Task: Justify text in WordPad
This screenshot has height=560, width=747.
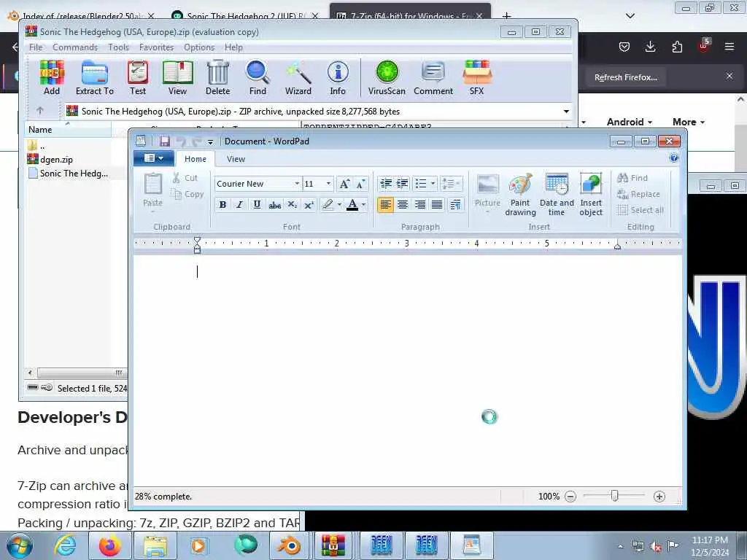Action: [x=437, y=205]
